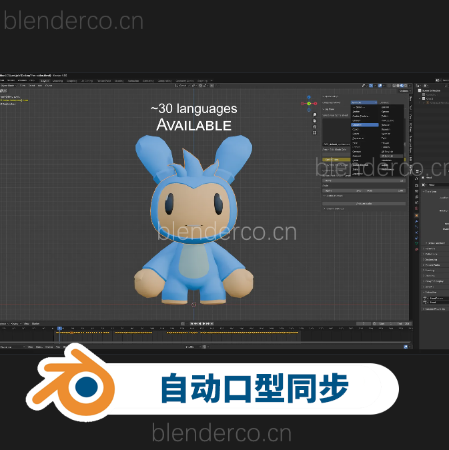Choose the highlighted blue entry in the language list
The image size is (449, 450).
(365, 125)
